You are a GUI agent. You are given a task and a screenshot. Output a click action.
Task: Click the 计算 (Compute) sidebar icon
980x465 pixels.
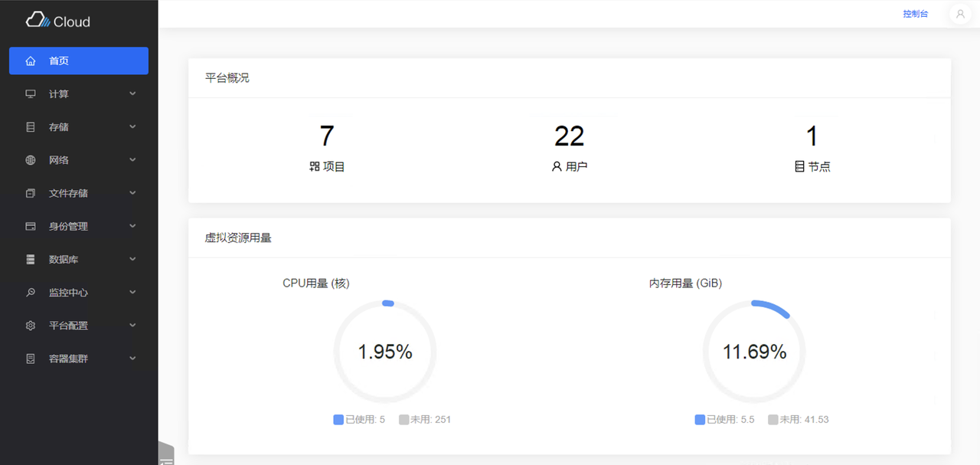pos(30,93)
